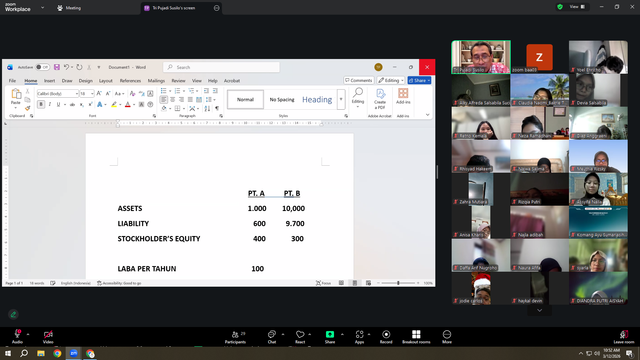Click Zoom Record button
The image size is (640, 360).
coord(386,337)
